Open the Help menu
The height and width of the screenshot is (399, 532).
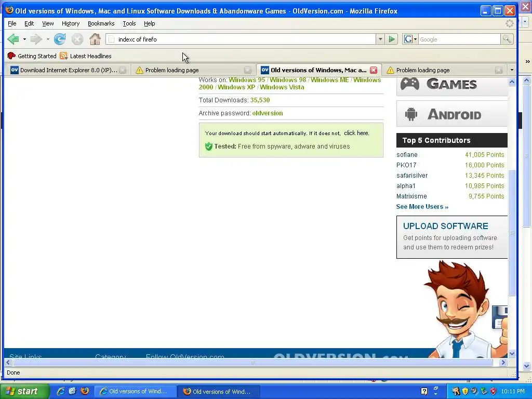click(x=149, y=23)
